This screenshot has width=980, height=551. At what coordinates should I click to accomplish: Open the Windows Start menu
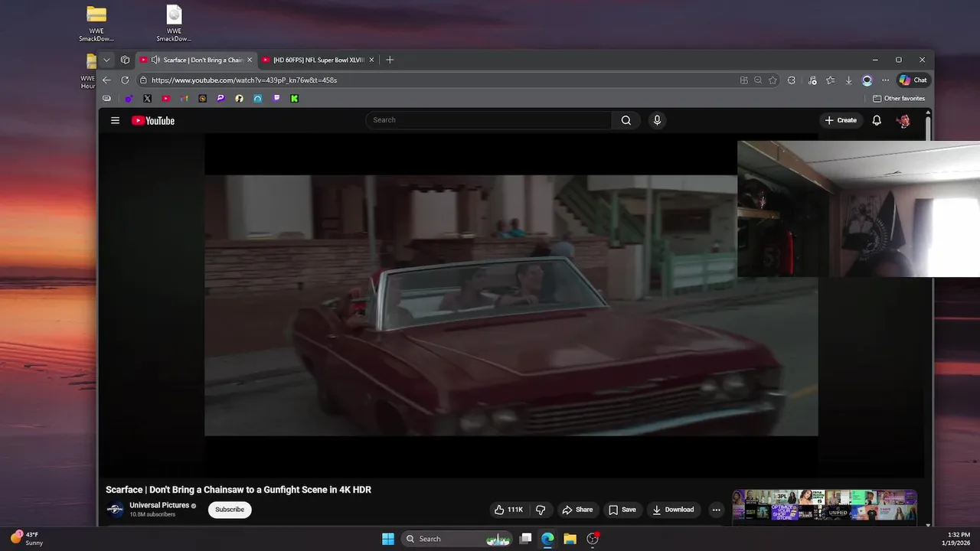coord(388,539)
